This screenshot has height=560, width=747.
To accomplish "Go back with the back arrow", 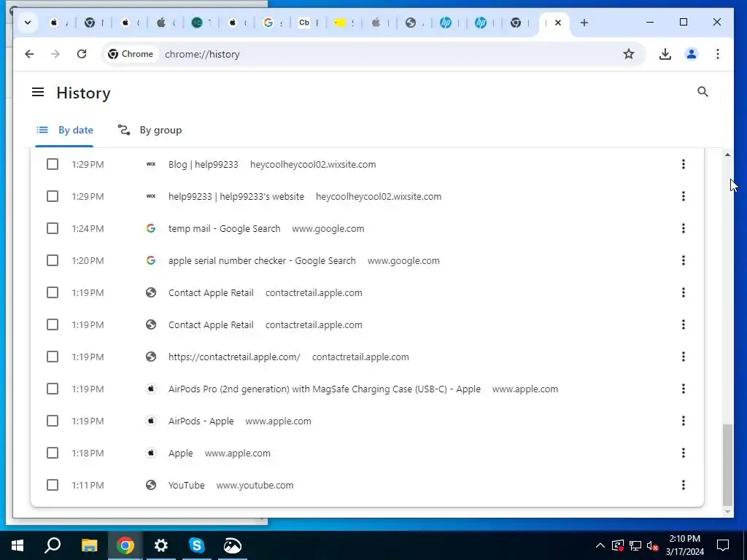I will [29, 54].
